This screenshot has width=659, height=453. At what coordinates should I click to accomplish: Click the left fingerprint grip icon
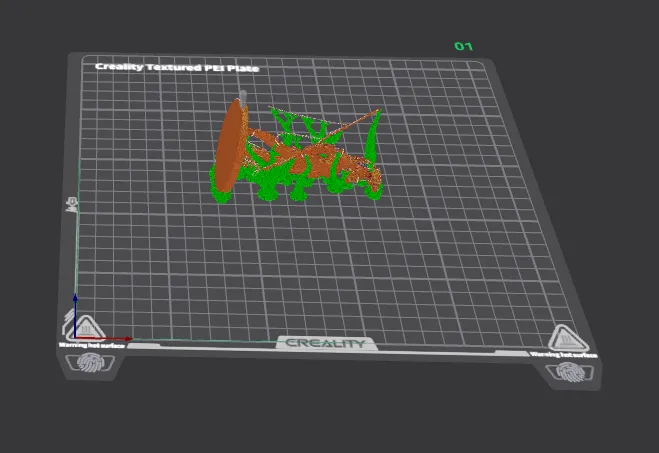(90, 363)
